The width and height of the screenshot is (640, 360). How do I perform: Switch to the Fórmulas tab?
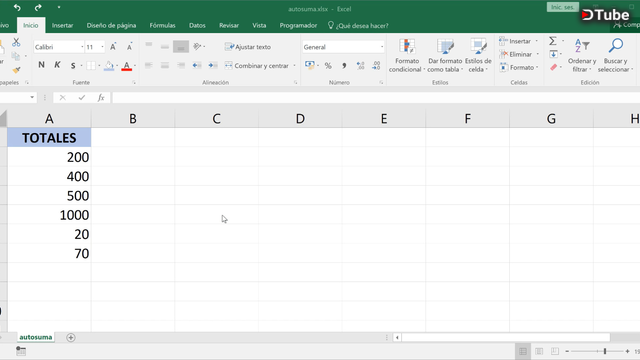coord(162,25)
